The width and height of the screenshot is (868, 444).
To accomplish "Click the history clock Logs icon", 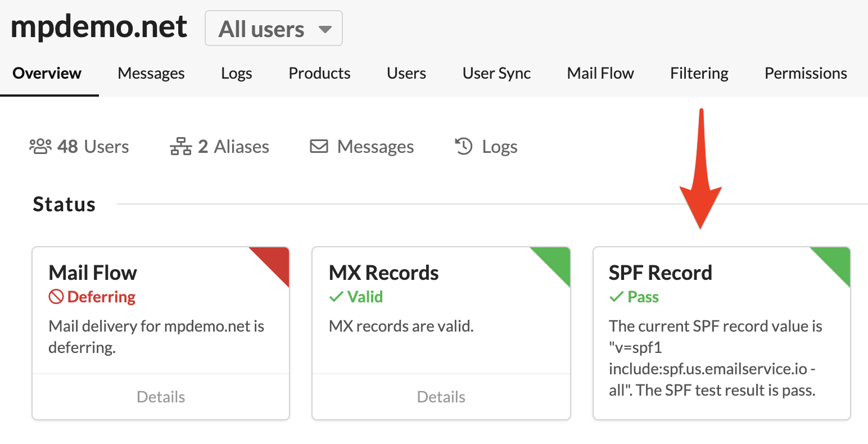I will pyautogui.click(x=464, y=147).
